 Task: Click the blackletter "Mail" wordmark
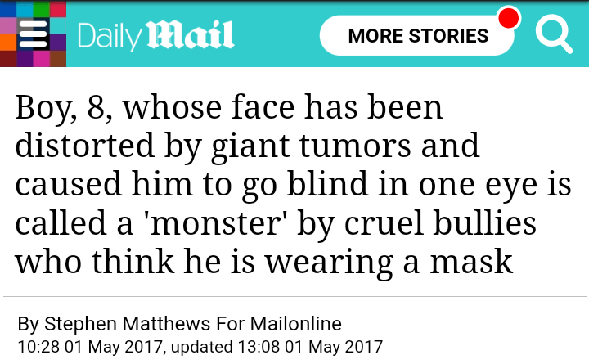190,35
